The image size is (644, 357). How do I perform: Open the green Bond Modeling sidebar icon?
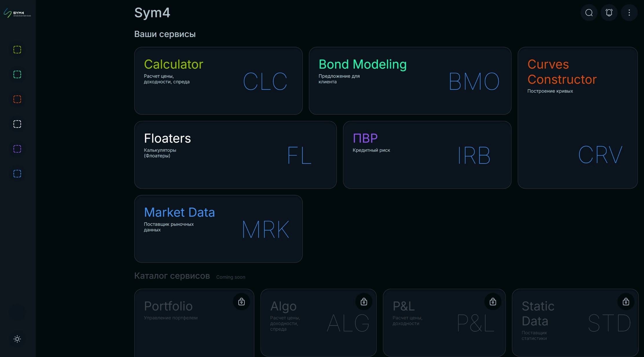click(x=17, y=74)
